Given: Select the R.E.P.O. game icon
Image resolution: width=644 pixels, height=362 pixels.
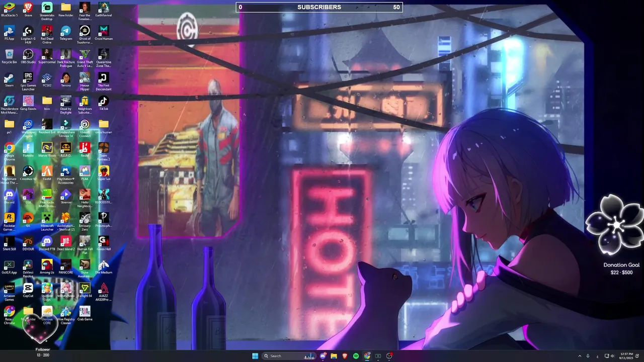Looking at the screenshot, I should pos(66,147).
